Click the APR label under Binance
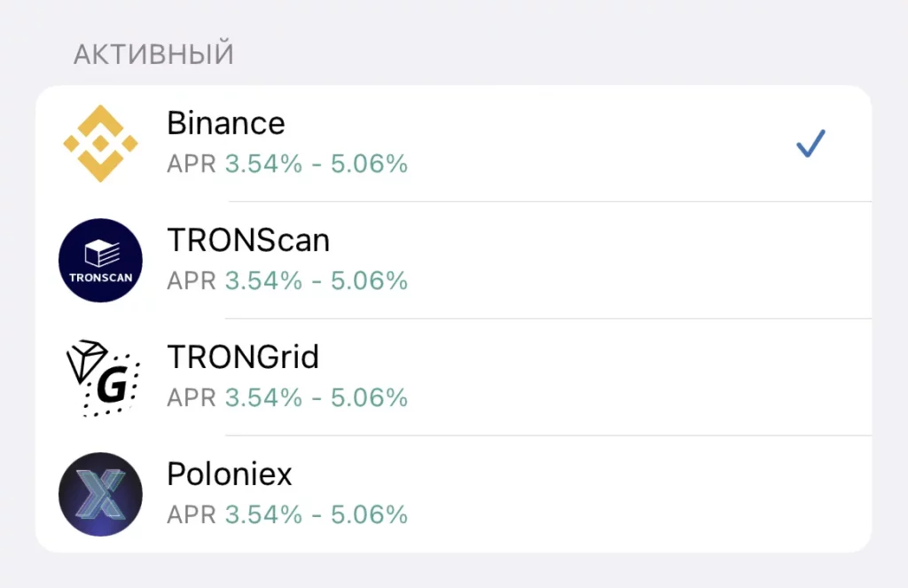The width and height of the screenshot is (908, 588). (x=192, y=164)
